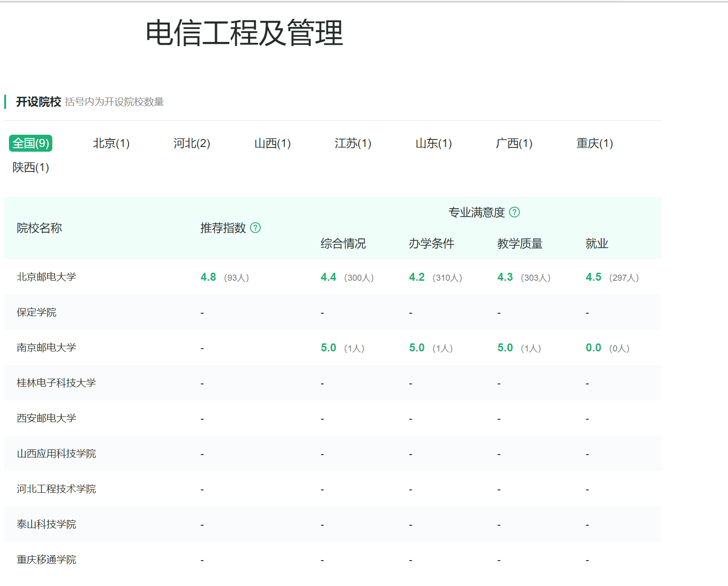
Task: Filter schools by 重庆(1)
Action: pyautogui.click(x=594, y=143)
